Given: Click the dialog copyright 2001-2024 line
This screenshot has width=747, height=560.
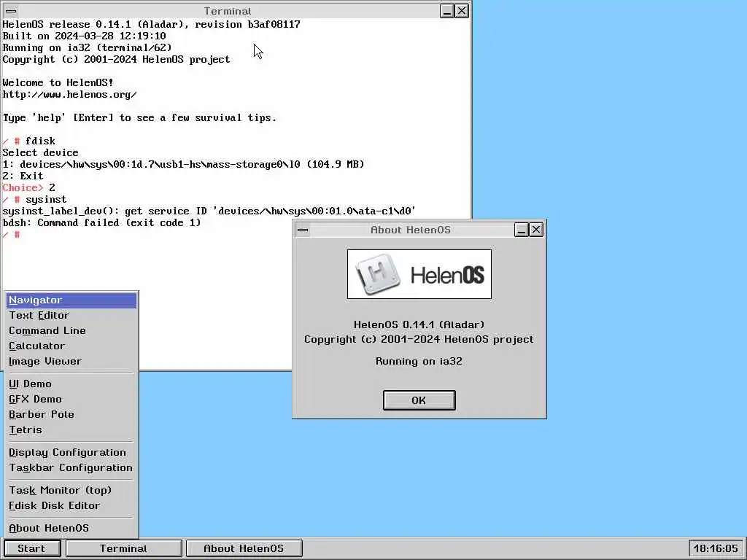Looking at the screenshot, I should [x=419, y=340].
